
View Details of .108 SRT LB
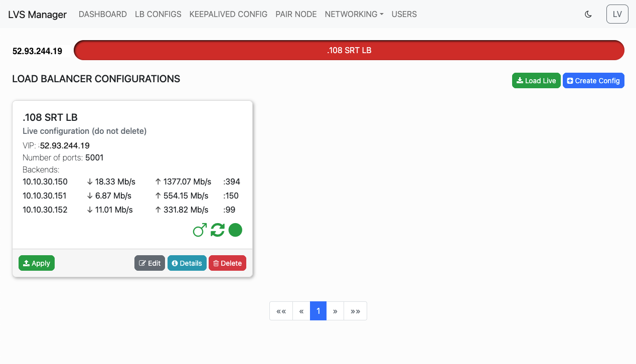187,263
